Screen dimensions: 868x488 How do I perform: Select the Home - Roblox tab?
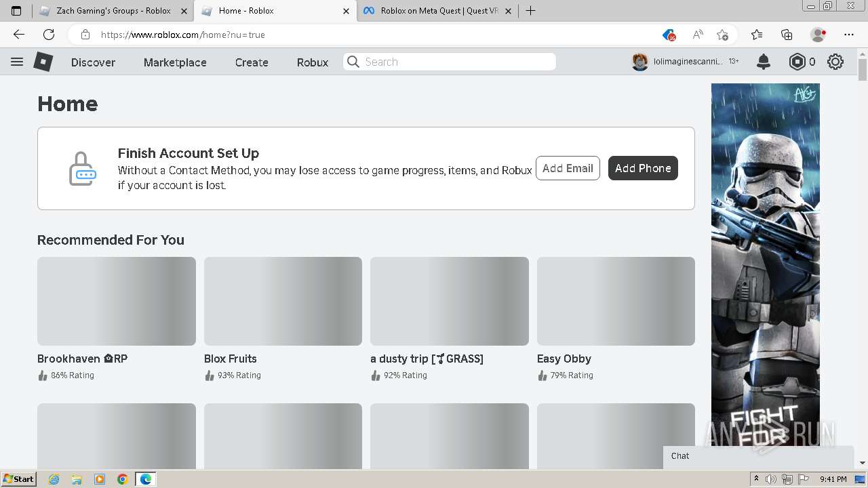(x=275, y=11)
